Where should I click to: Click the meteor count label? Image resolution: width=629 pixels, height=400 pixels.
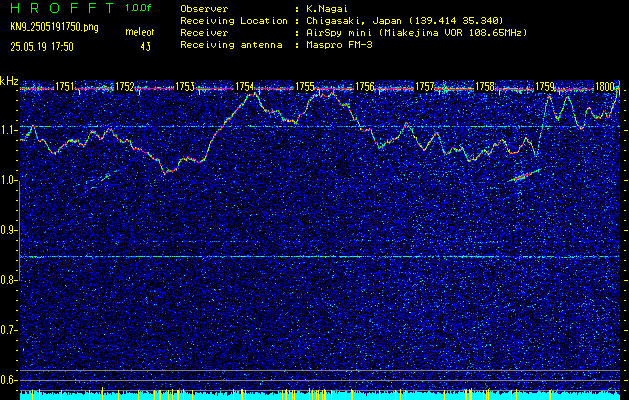(140, 32)
